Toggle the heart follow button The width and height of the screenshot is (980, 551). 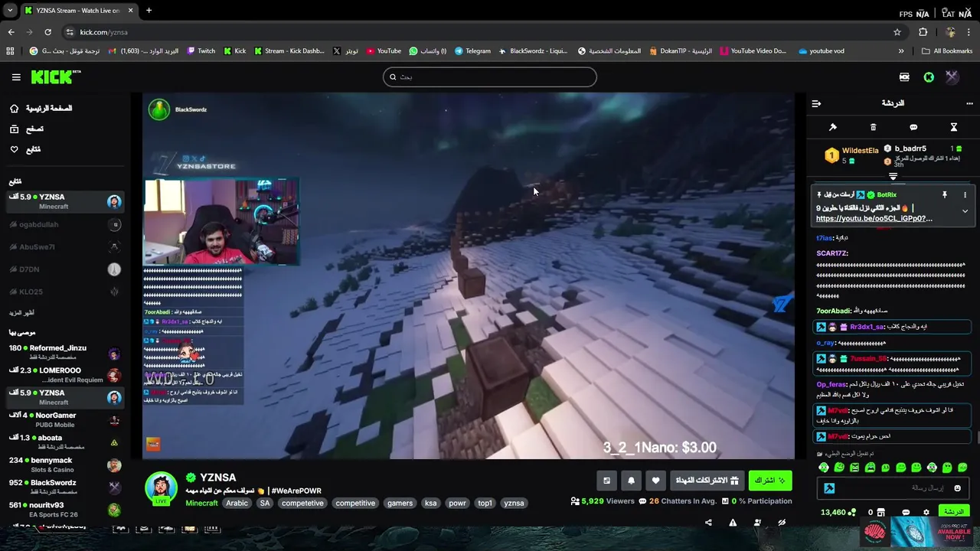pyautogui.click(x=655, y=481)
